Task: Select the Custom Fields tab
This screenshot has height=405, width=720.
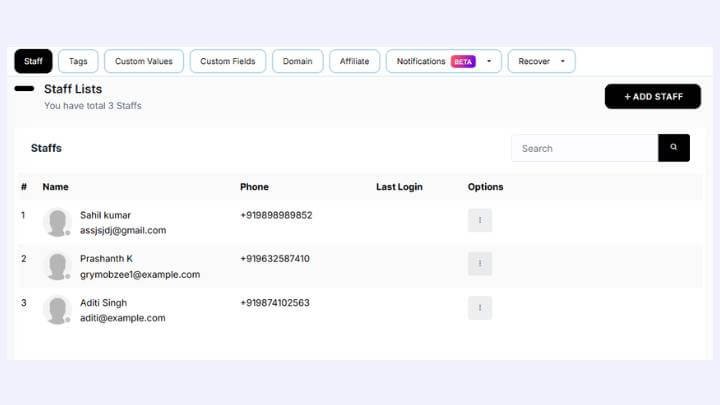Action: click(x=228, y=61)
